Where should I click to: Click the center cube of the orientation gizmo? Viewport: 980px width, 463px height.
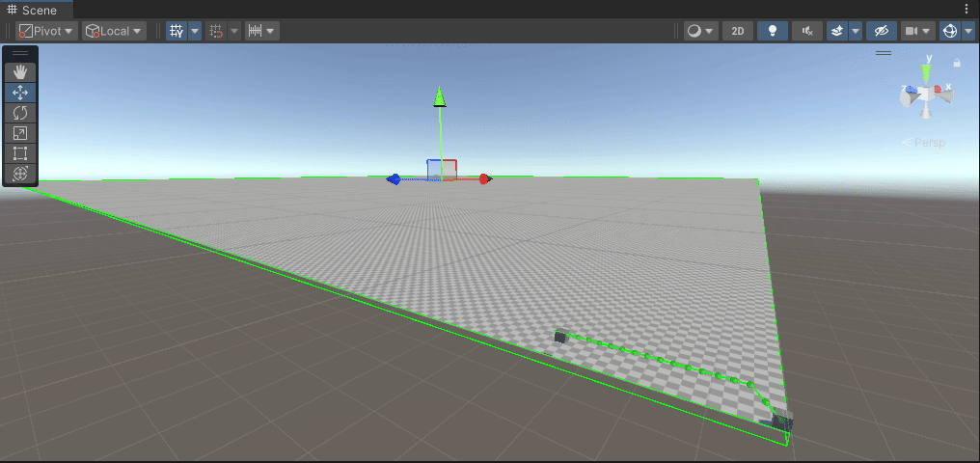(927, 93)
